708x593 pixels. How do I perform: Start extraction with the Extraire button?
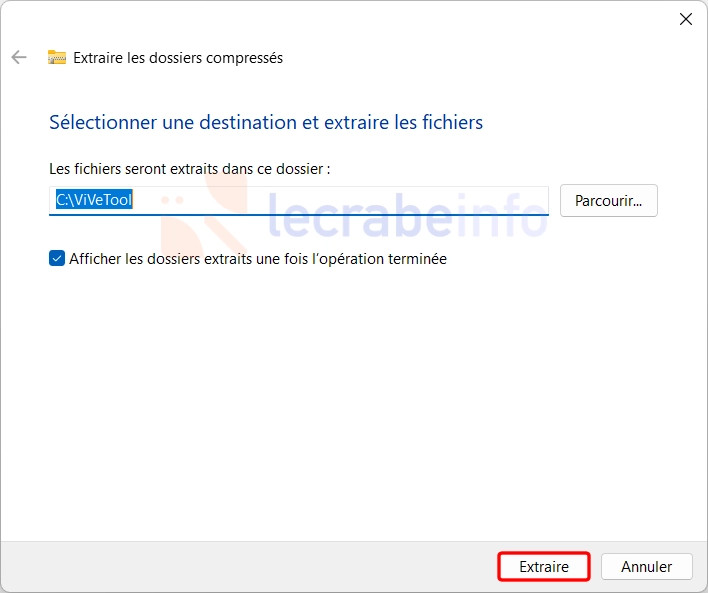(x=544, y=566)
